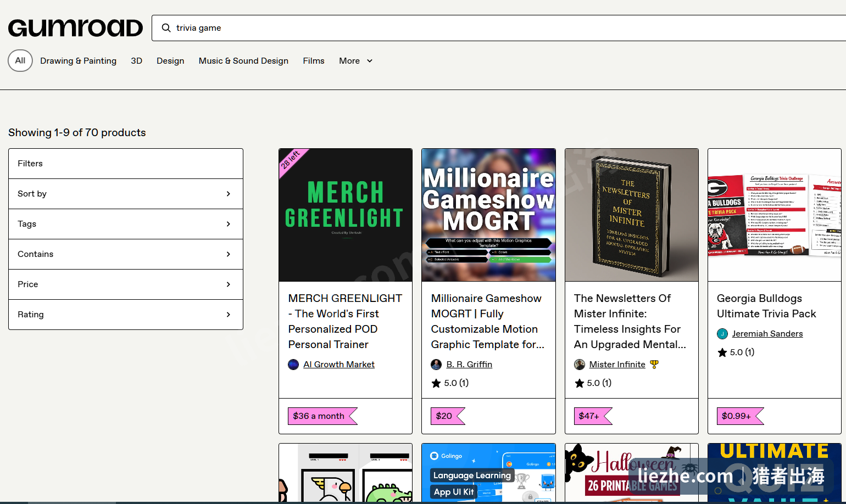The width and height of the screenshot is (846, 504).
Task: Open MERCH GREENLIGHT product title link
Action: (346, 321)
